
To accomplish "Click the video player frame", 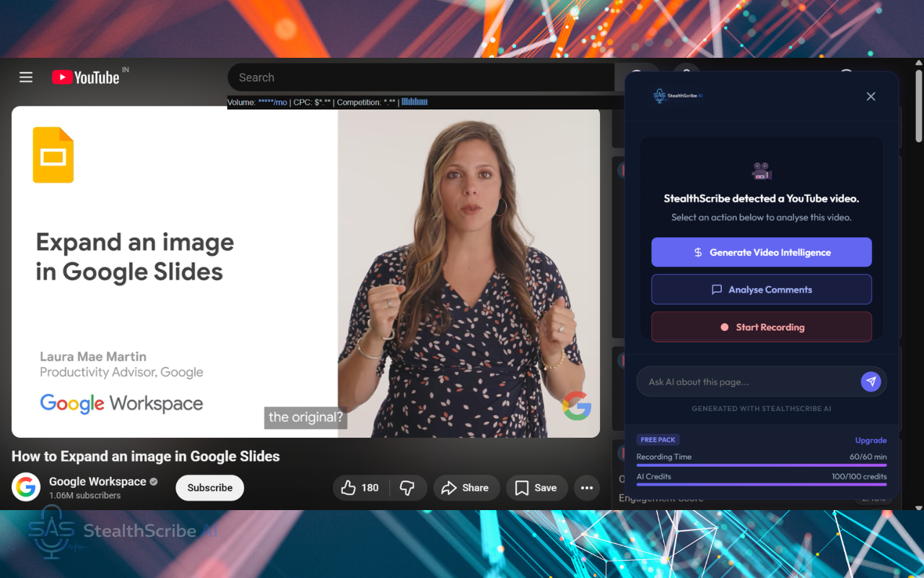I will (305, 272).
